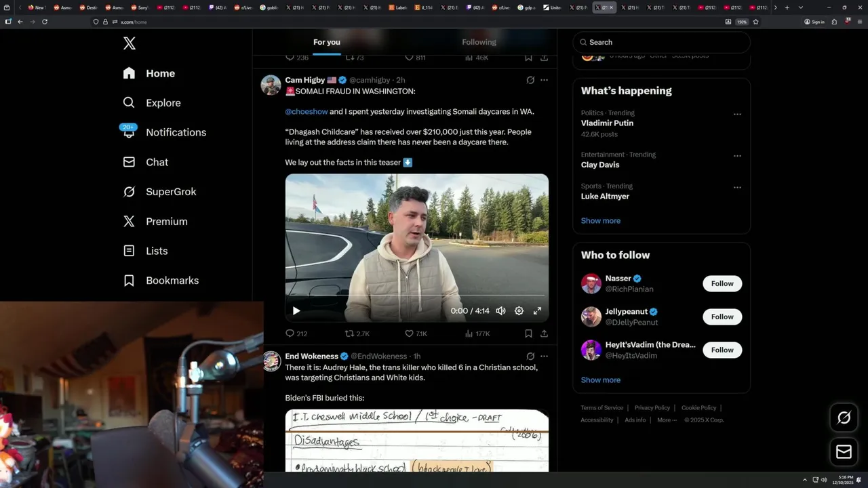Expand the browser tab list dropdown
This screenshot has width=868, height=488.
coord(801,7)
